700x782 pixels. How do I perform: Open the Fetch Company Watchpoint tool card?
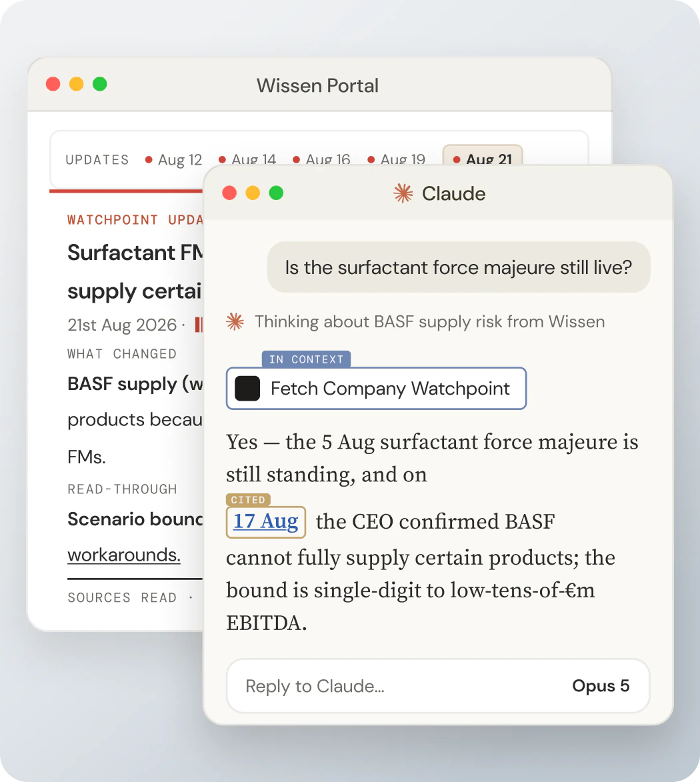[x=377, y=389]
